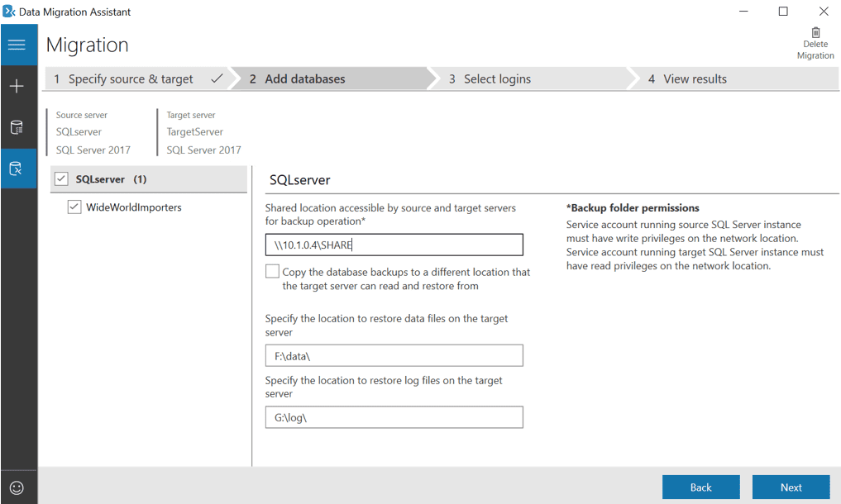The width and height of the screenshot is (841, 504).
Task: Toggle the SQLserver (1) checkbox
Action: tap(62, 179)
